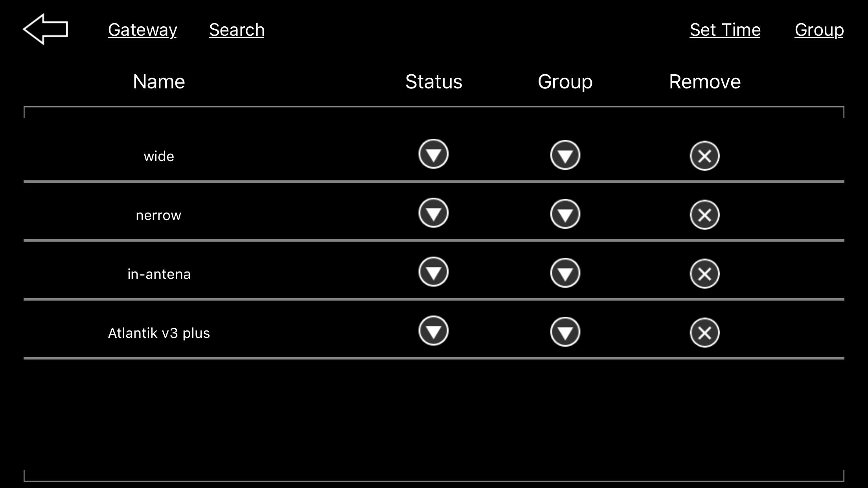Expand Group selector for wide
Screen dimensions: 868x488
565,155
